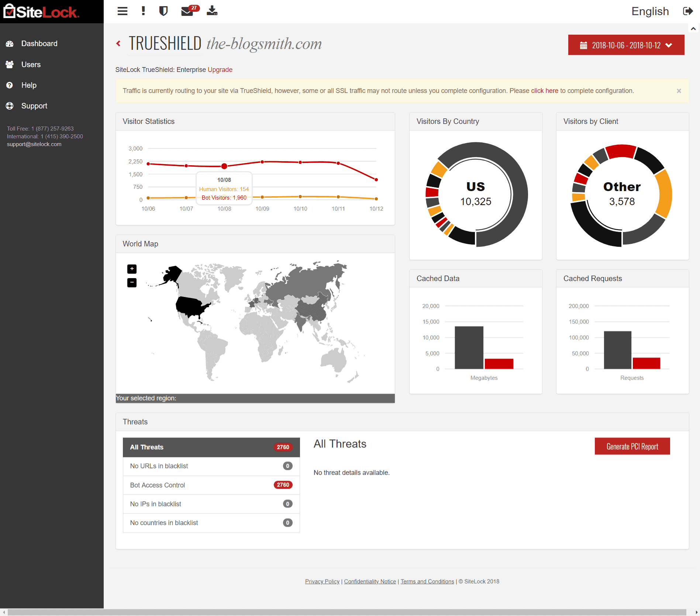Click the logout icon at top right
Screen dimensions: 700x616
(688, 11)
